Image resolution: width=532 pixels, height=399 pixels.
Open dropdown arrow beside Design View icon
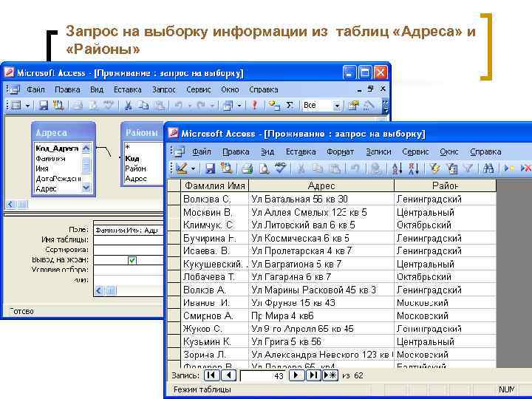click(x=193, y=168)
